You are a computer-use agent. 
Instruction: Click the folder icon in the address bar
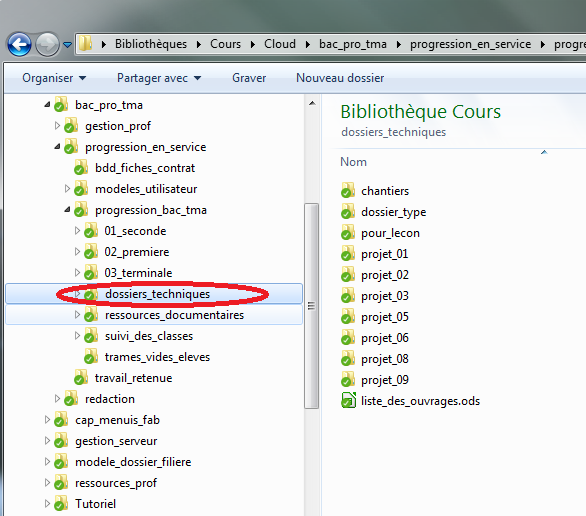(x=86, y=44)
